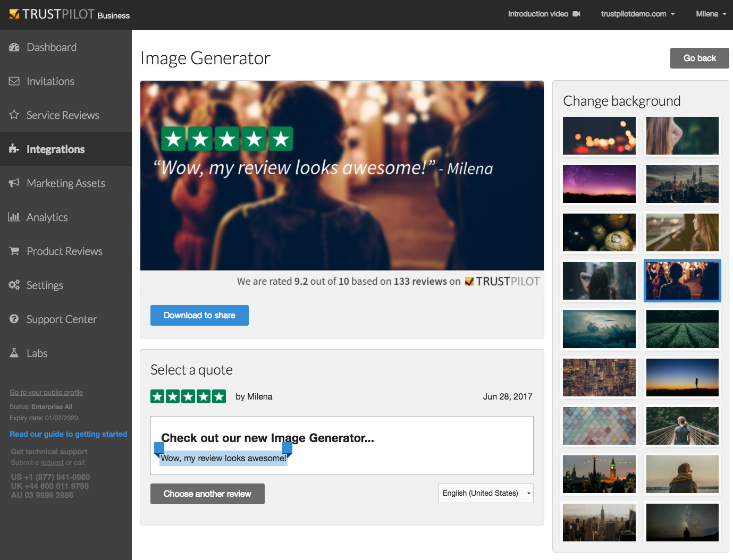
Task: Open the Invitations section
Action: pos(66,81)
